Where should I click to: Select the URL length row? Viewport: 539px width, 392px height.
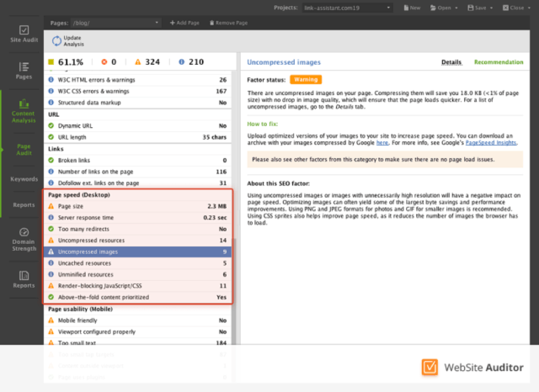coord(137,137)
